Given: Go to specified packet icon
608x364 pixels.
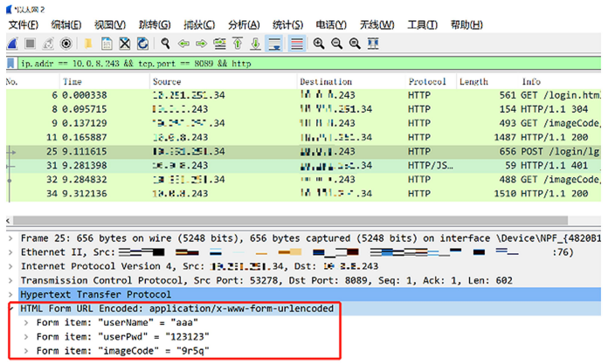Looking at the screenshot, I should tap(220, 44).
